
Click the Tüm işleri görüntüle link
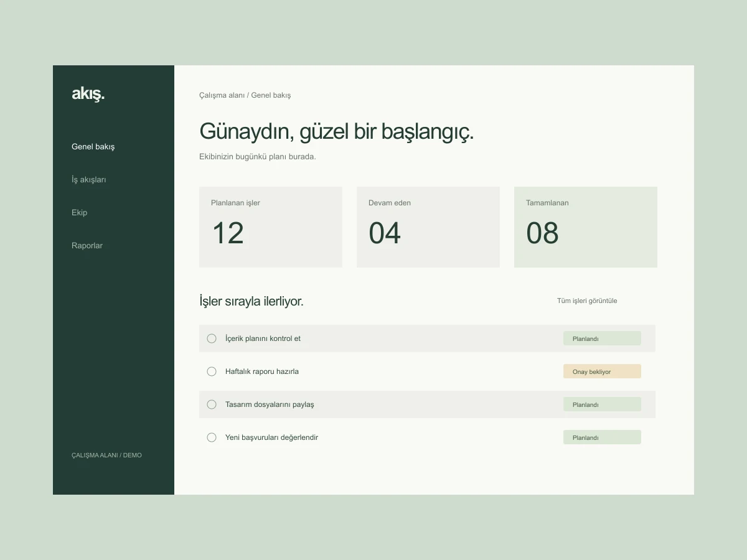(587, 301)
